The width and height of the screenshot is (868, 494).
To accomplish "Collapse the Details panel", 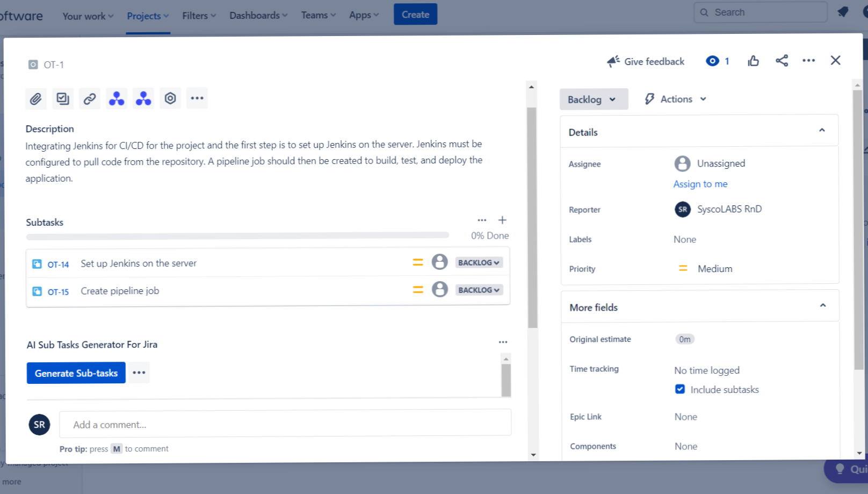I will (x=821, y=130).
